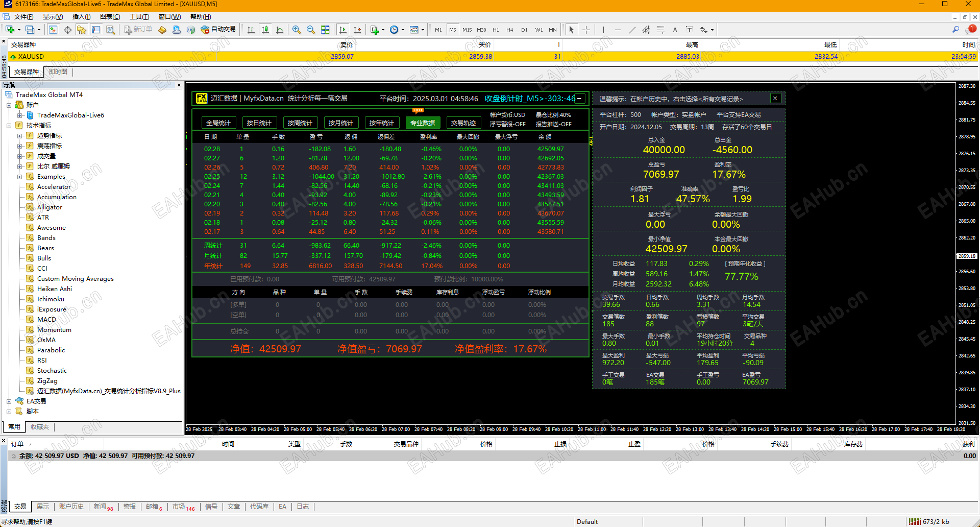This screenshot has height=527, width=980.
Task: Open the 图表(C) menu
Action: click(110, 17)
